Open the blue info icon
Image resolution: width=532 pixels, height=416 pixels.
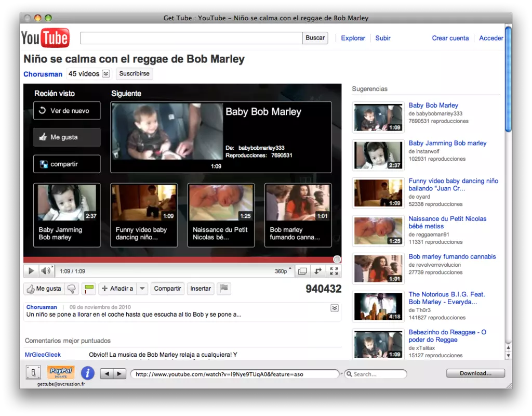tap(87, 373)
